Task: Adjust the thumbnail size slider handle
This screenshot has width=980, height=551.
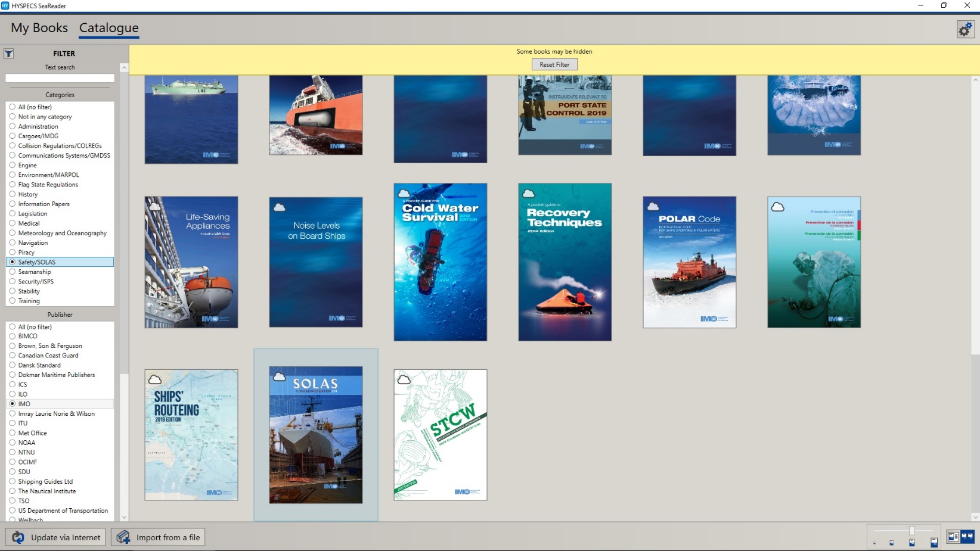Action: click(911, 531)
